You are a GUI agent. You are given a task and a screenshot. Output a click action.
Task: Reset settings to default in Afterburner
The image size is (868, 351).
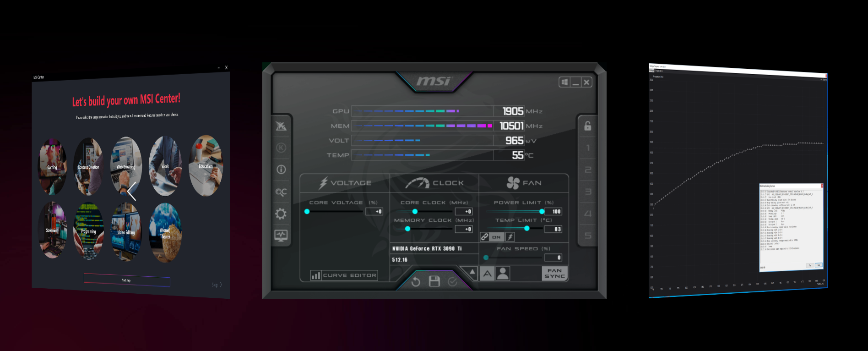click(x=416, y=281)
